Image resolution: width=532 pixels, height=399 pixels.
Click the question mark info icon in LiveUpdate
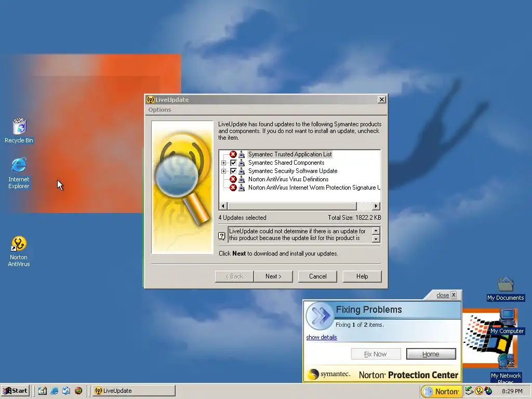(x=221, y=236)
